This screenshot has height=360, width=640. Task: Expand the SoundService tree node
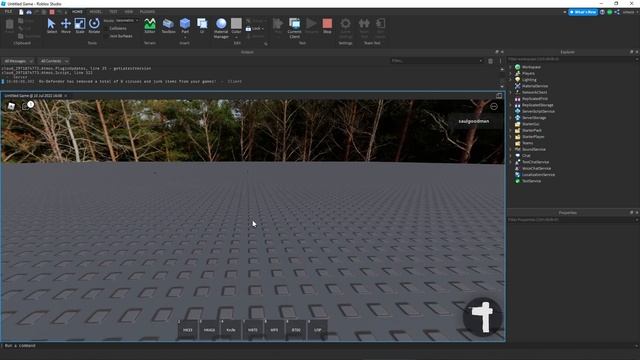click(510, 149)
